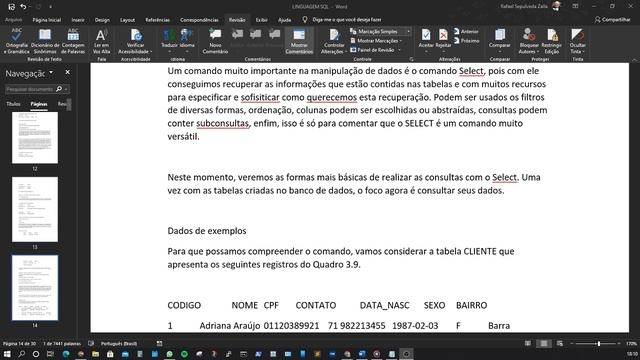640x360 pixels.
Task: Open Customize Quick Access Toolbar dropdown
Action: pos(51,7)
